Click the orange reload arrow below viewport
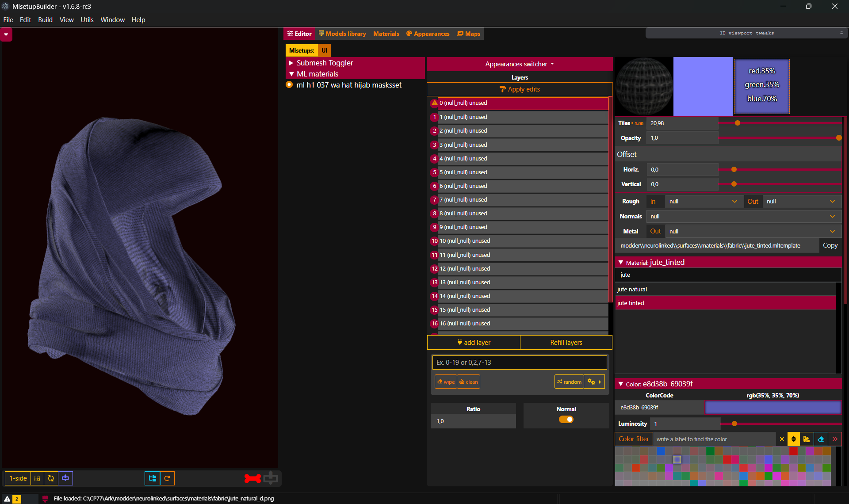The height and width of the screenshot is (504, 849). pos(167,478)
